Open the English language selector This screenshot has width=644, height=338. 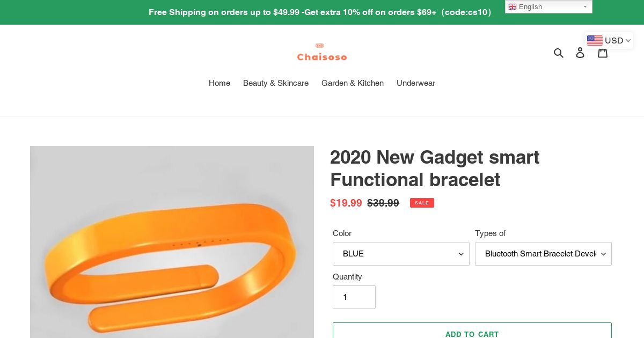click(x=548, y=7)
